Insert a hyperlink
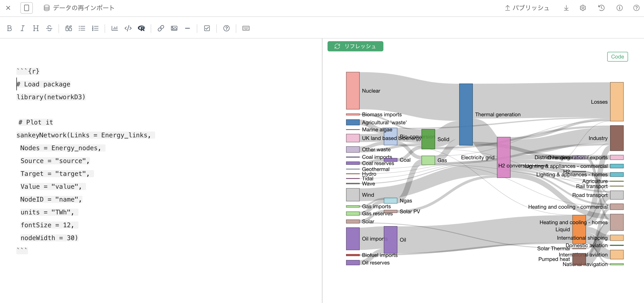This screenshot has height=303, width=644. (x=161, y=28)
